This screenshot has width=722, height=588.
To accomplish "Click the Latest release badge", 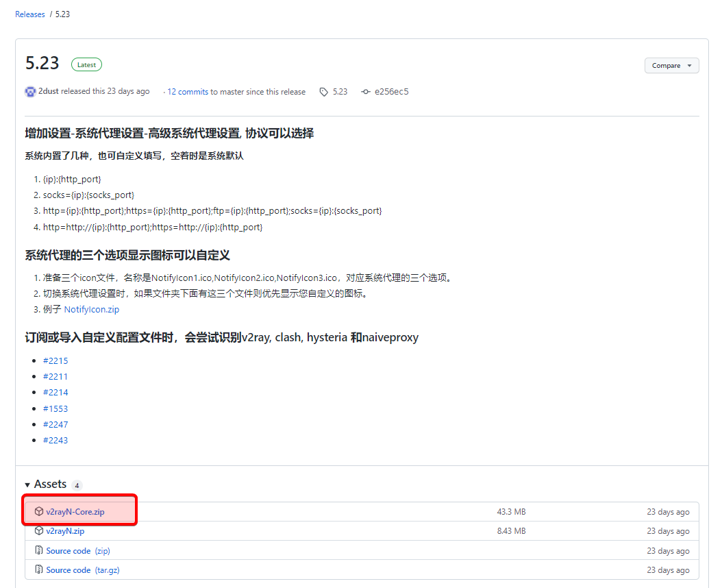I will (86, 65).
